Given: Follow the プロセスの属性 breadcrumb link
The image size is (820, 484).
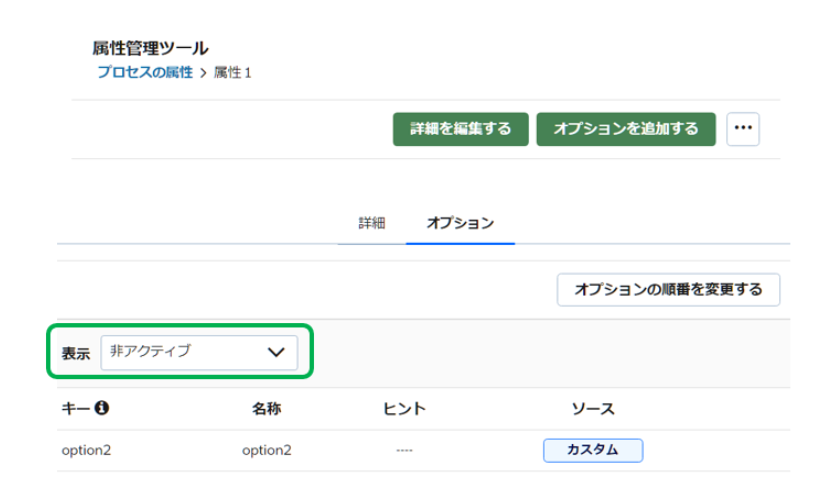Looking at the screenshot, I should click(x=145, y=73).
